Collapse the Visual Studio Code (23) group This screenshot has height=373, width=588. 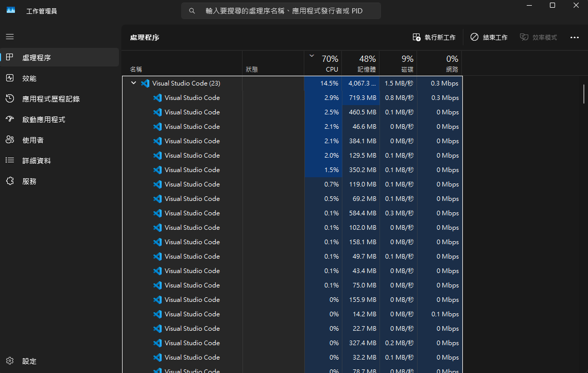[133, 83]
